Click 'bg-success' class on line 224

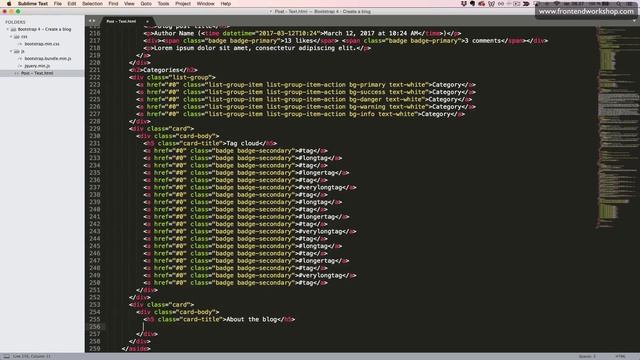367,92
